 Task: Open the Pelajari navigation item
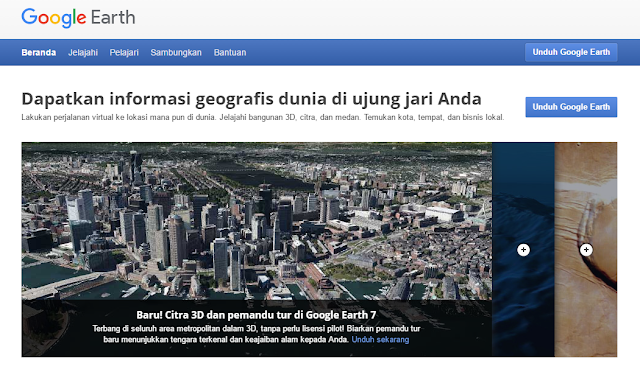[124, 52]
